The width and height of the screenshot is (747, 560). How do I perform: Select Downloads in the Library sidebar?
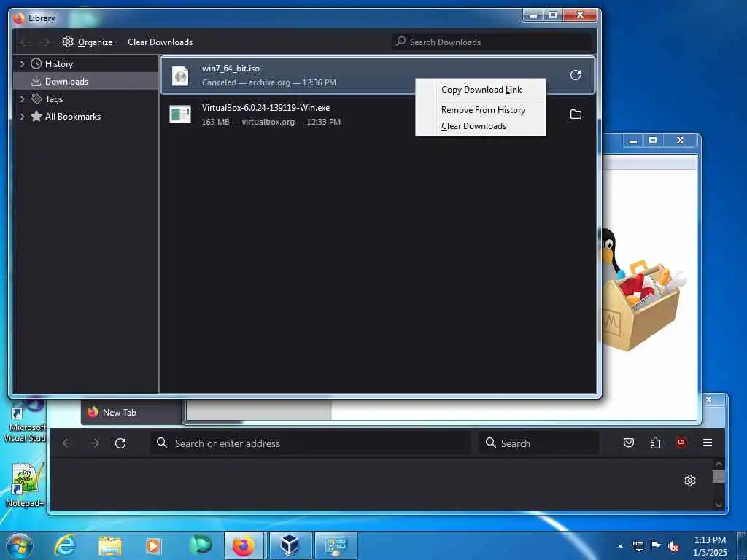(x=66, y=82)
